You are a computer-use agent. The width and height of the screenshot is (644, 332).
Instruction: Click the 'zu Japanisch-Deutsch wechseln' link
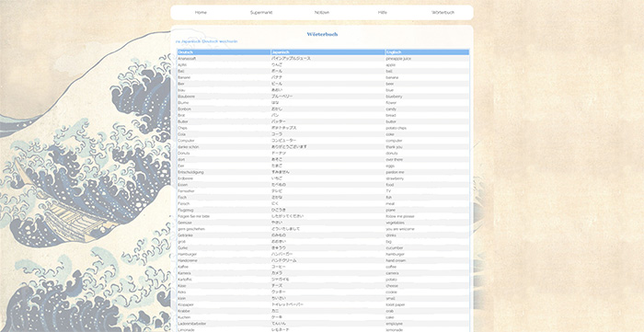(207, 41)
